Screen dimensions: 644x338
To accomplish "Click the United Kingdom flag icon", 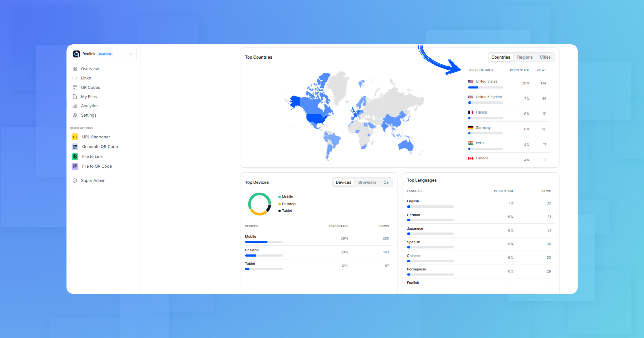I will (x=471, y=97).
